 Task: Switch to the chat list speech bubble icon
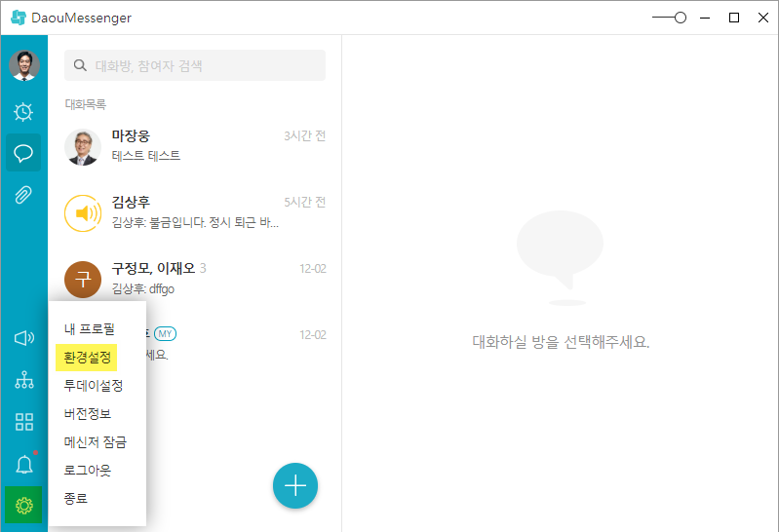24,153
